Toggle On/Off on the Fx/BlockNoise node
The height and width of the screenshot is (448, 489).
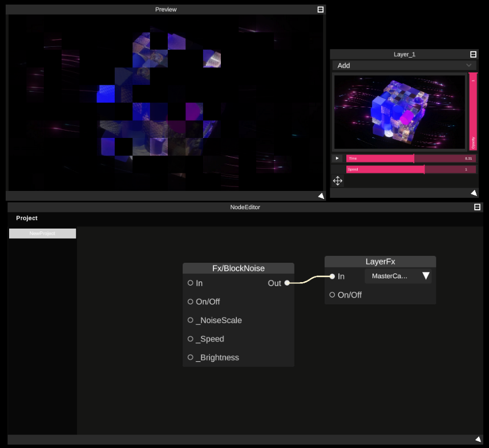tap(190, 302)
